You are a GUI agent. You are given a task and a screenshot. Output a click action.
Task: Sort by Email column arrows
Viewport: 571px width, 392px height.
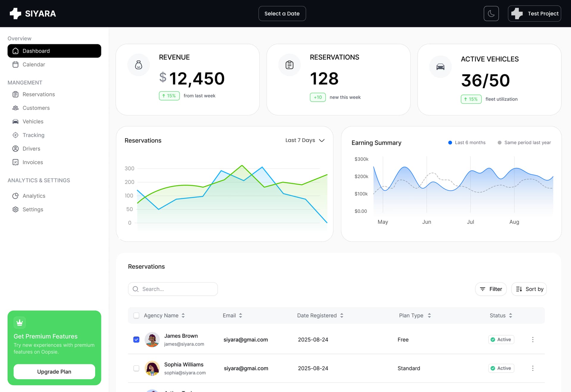pyautogui.click(x=241, y=315)
